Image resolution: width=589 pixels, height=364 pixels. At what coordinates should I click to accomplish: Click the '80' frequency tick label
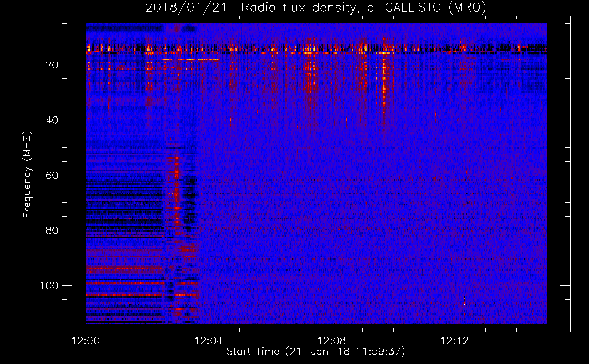coord(52,230)
